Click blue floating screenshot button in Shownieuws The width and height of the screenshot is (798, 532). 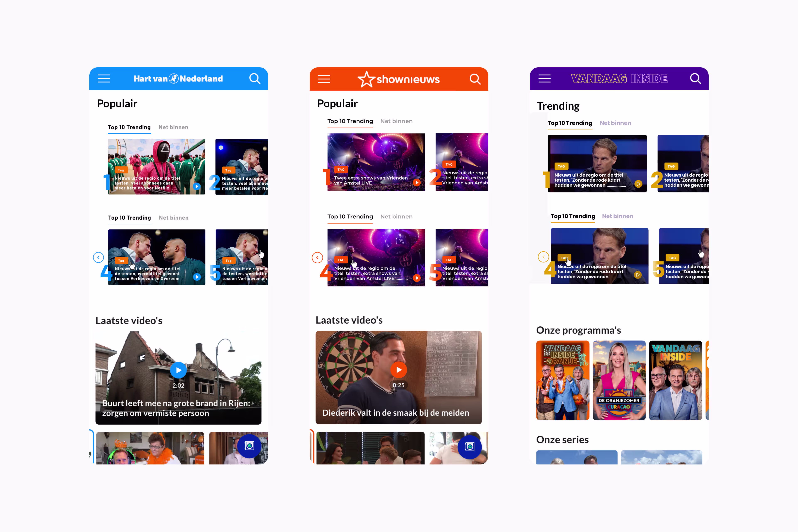point(470,447)
